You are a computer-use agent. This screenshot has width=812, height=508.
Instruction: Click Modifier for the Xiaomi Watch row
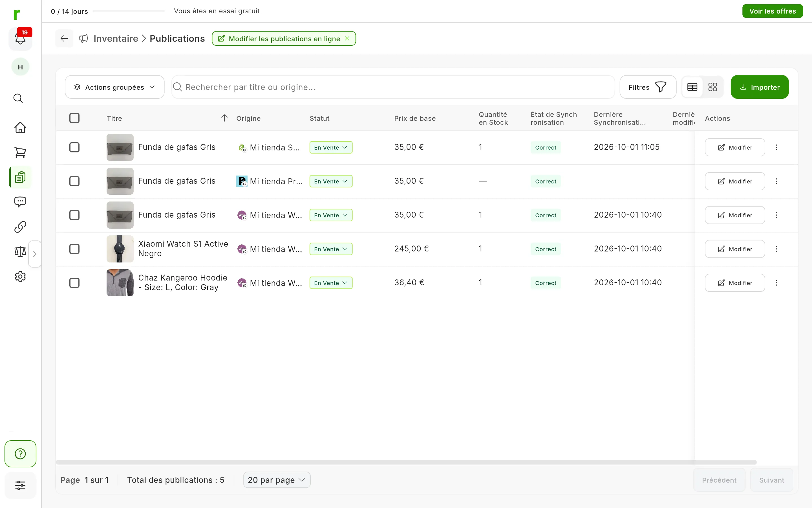pyautogui.click(x=735, y=249)
